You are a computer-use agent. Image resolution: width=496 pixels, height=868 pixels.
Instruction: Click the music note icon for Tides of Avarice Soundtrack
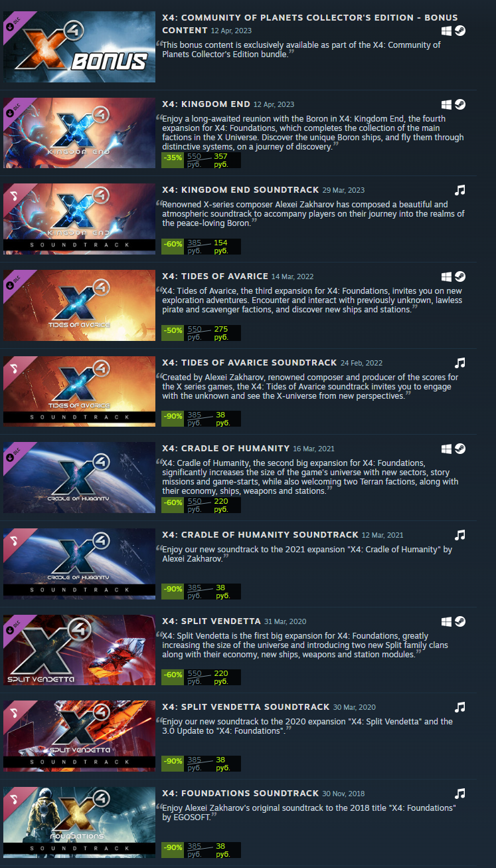tap(460, 363)
